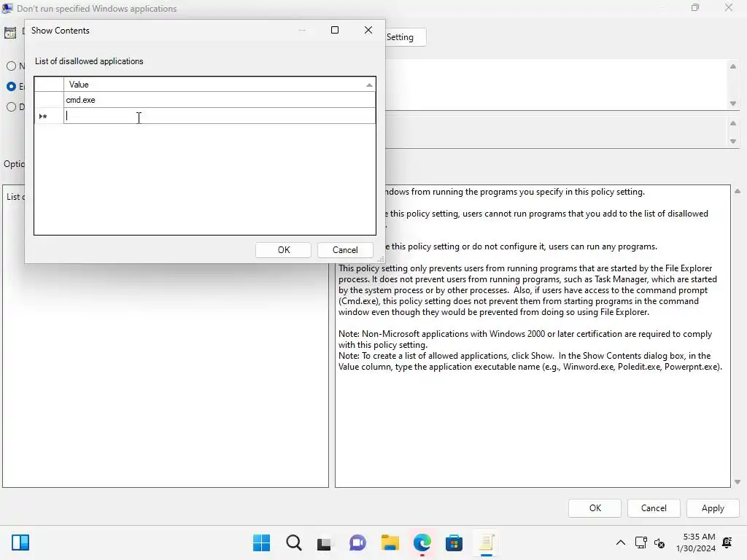The height and width of the screenshot is (560, 747).
Task: Click the help pane scroll up arrow
Action: [x=738, y=192]
